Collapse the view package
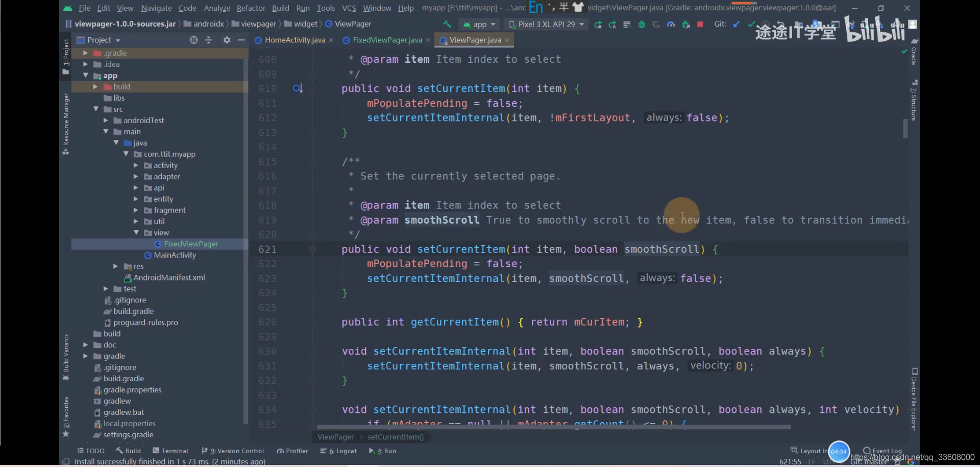The image size is (980, 467). click(x=136, y=233)
